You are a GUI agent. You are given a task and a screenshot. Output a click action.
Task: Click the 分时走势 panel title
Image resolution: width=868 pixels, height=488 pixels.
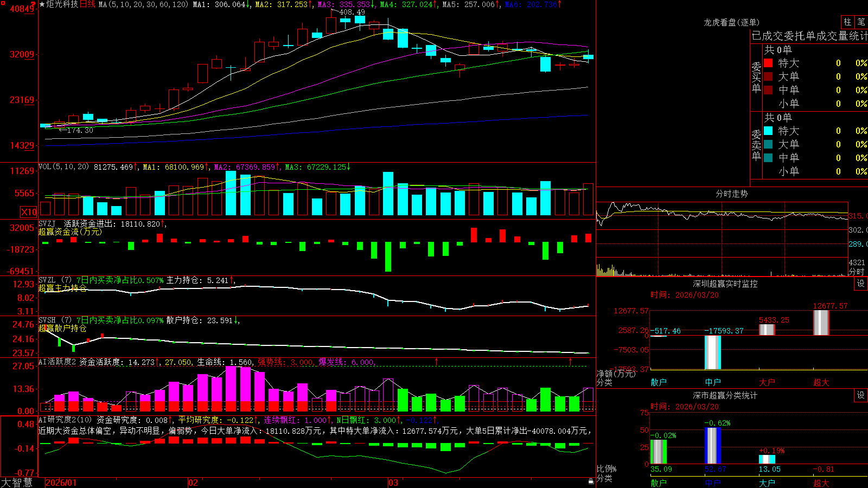[732, 194]
